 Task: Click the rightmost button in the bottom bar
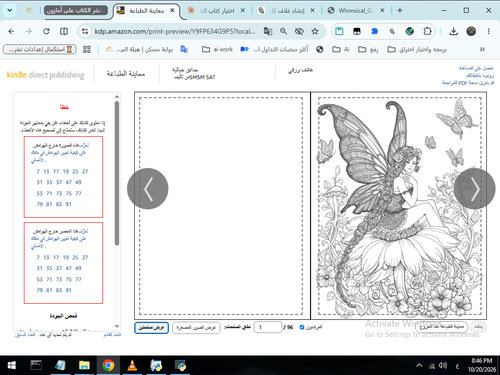(x=478, y=327)
